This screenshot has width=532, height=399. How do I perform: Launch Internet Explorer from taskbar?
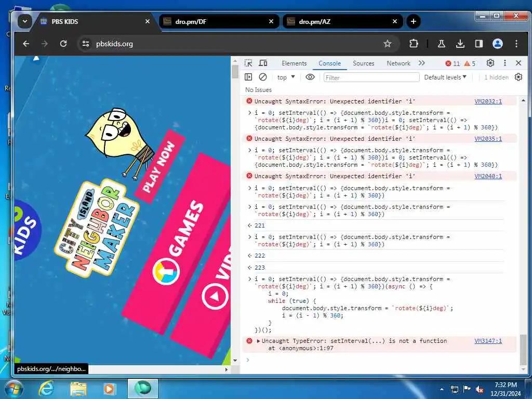[46, 389]
